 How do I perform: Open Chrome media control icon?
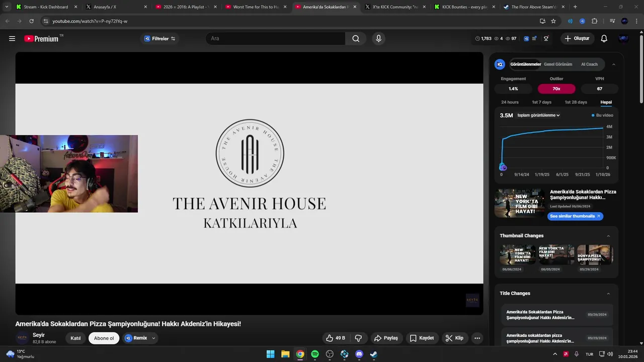(x=612, y=21)
